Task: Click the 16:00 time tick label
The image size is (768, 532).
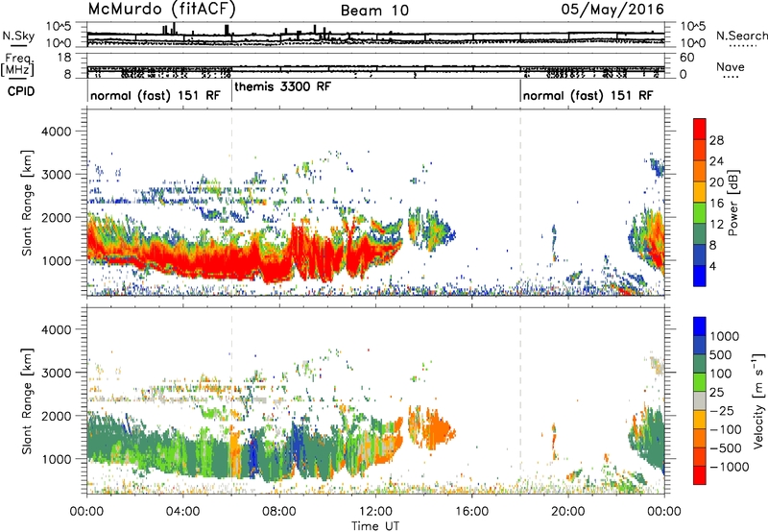Action: 471,512
